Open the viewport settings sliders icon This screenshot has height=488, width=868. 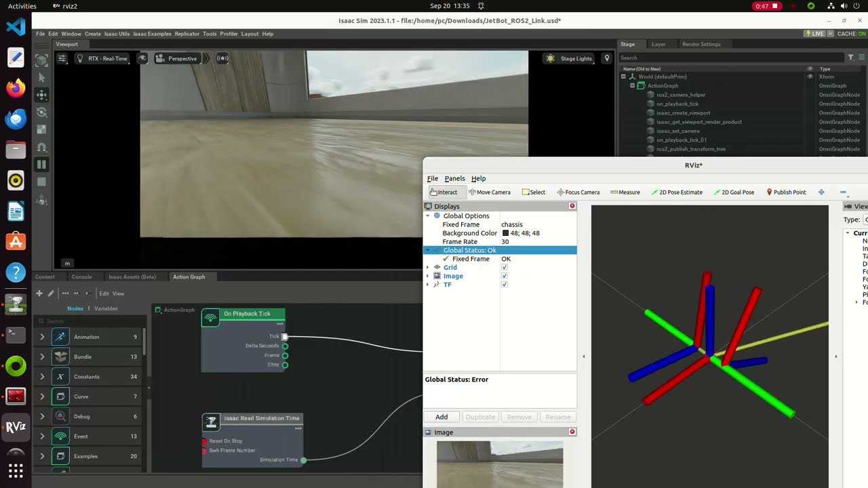62,58
